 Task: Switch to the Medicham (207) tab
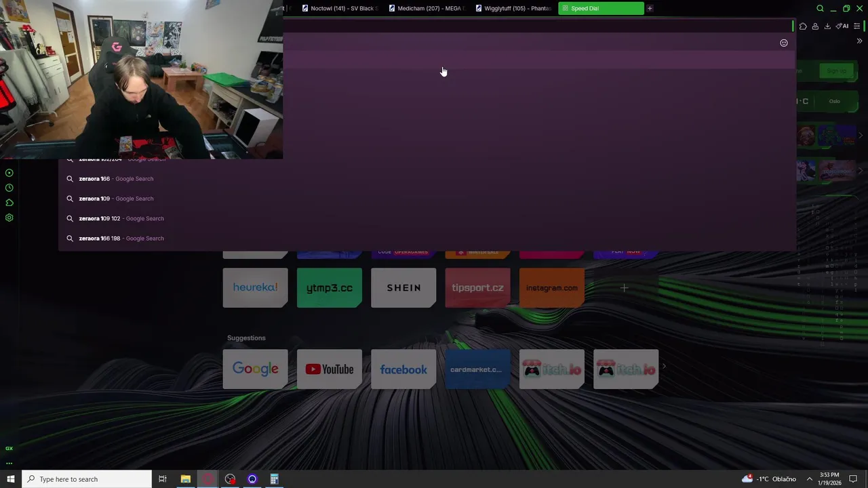coord(427,8)
